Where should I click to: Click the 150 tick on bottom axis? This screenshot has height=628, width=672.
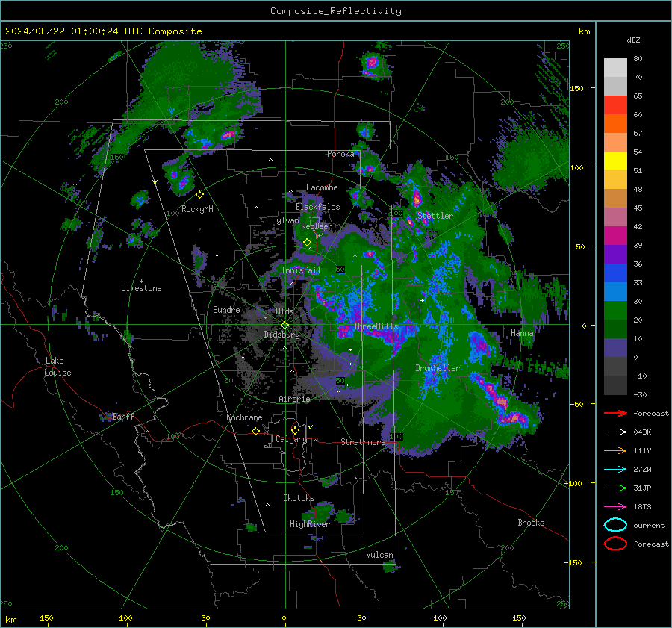point(519,618)
